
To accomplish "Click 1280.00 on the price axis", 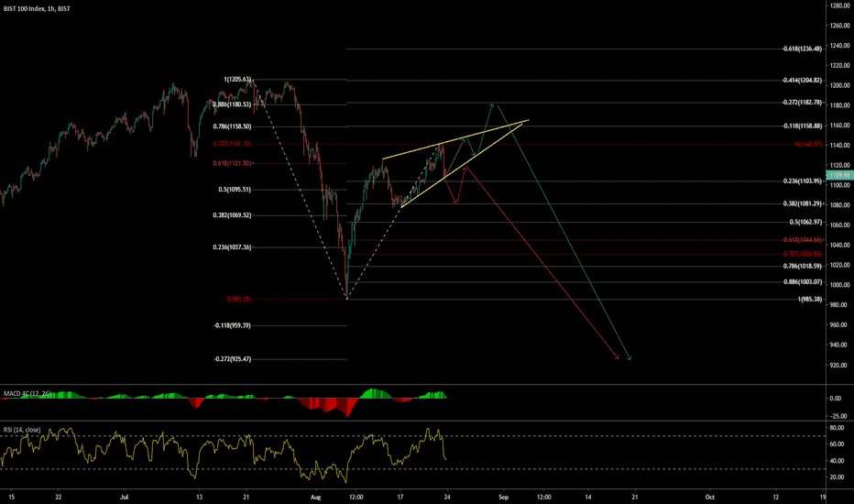I will [839, 5].
